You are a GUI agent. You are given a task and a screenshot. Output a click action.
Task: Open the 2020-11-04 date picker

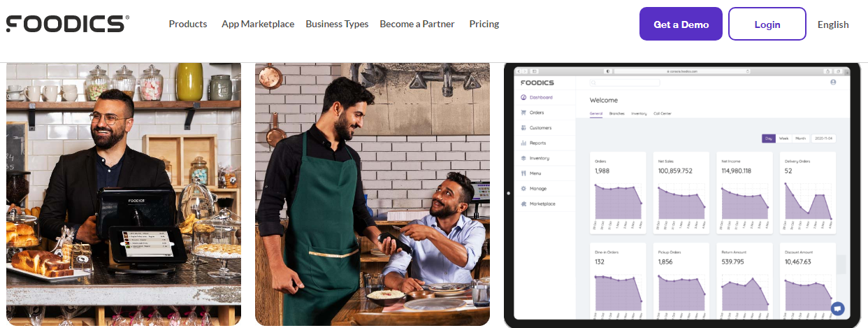pyautogui.click(x=824, y=138)
